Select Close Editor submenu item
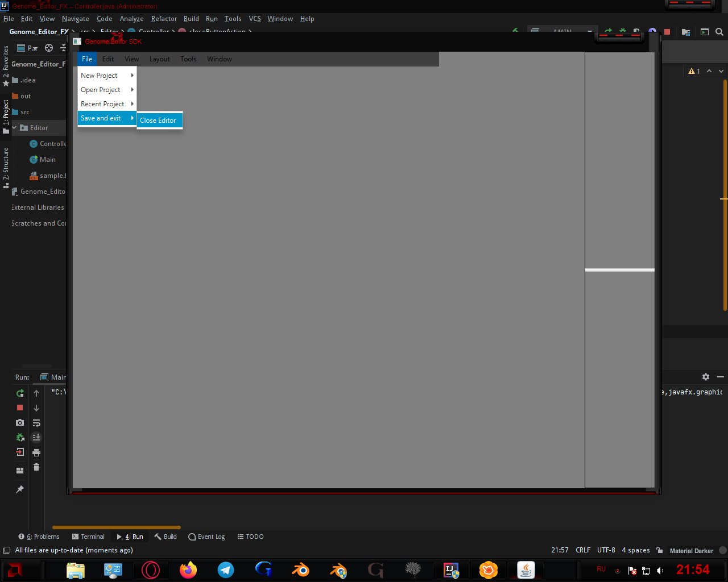 (160, 120)
